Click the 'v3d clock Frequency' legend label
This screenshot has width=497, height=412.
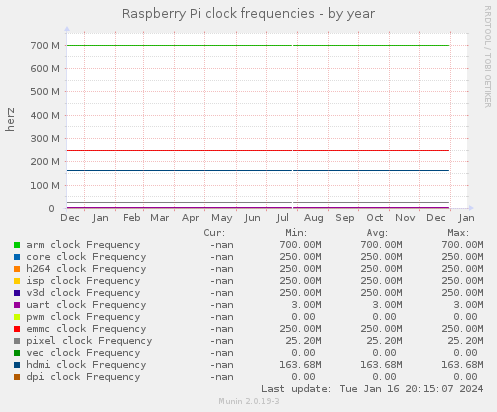[x=83, y=293]
